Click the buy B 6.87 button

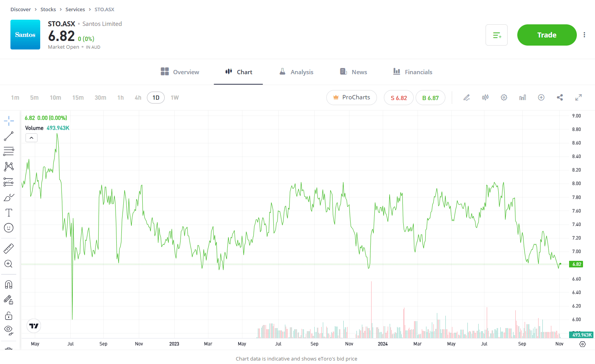click(x=430, y=98)
